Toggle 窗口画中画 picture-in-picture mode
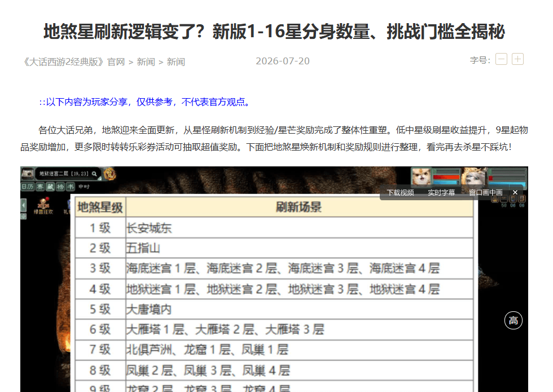This screenshot has width=553, height=392. [485, 192]
